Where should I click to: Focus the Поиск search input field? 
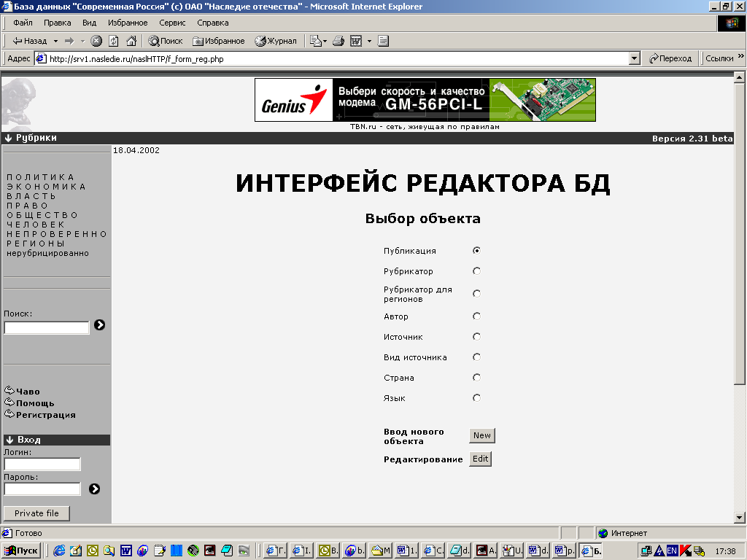tap(47, 327)
